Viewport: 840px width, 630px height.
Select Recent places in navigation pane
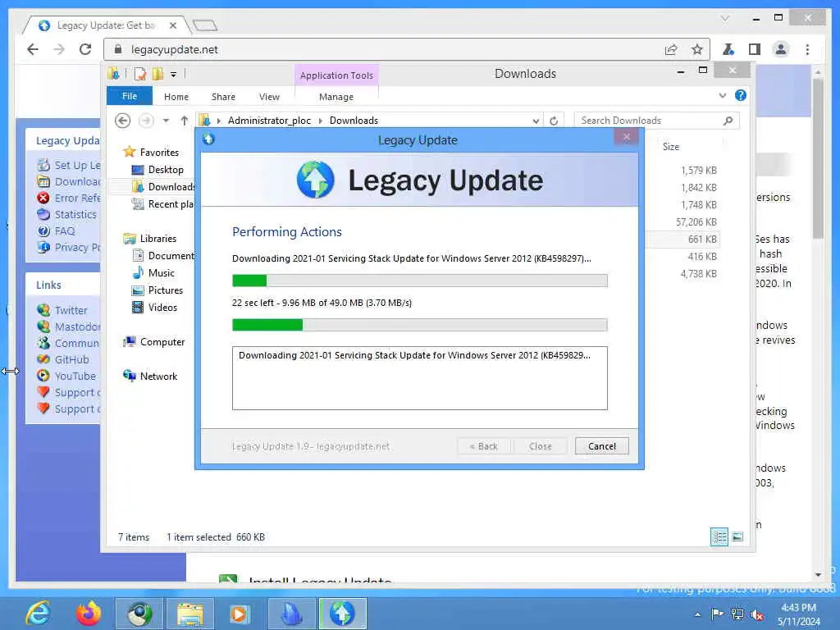coord(163,204)
